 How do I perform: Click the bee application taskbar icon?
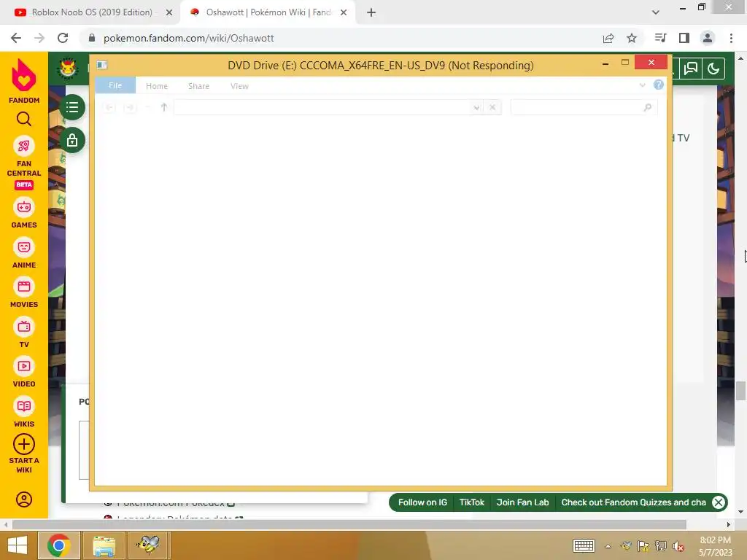pyautogui.click(x=148, y=545)
